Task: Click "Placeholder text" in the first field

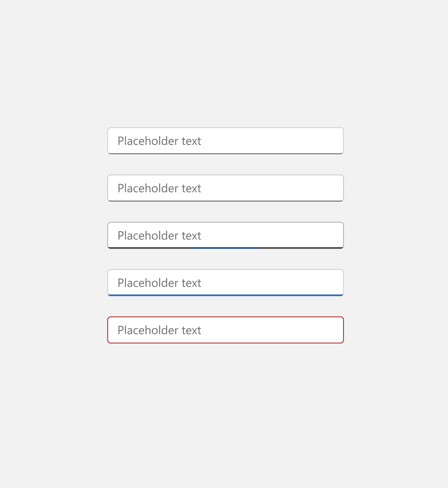Action: point(159,141)
